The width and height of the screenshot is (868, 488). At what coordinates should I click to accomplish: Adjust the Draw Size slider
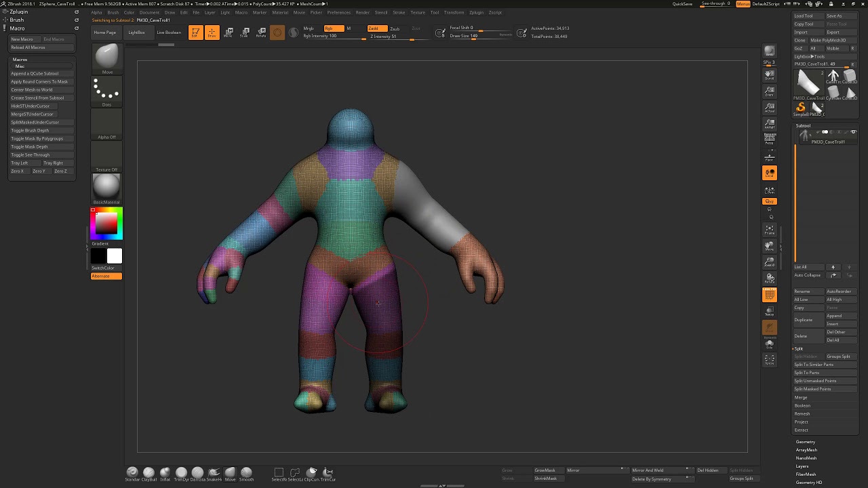[x=481, y=36]
